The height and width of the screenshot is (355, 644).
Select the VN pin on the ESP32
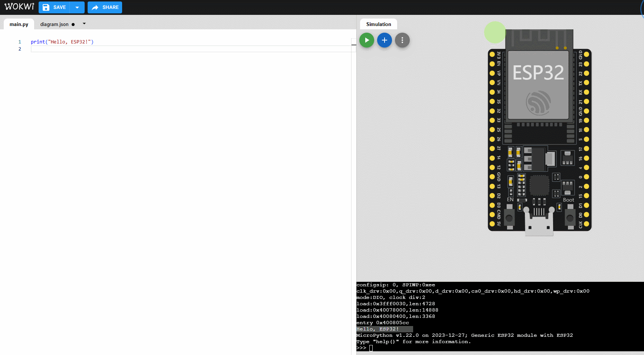click(x=492, y=82)
